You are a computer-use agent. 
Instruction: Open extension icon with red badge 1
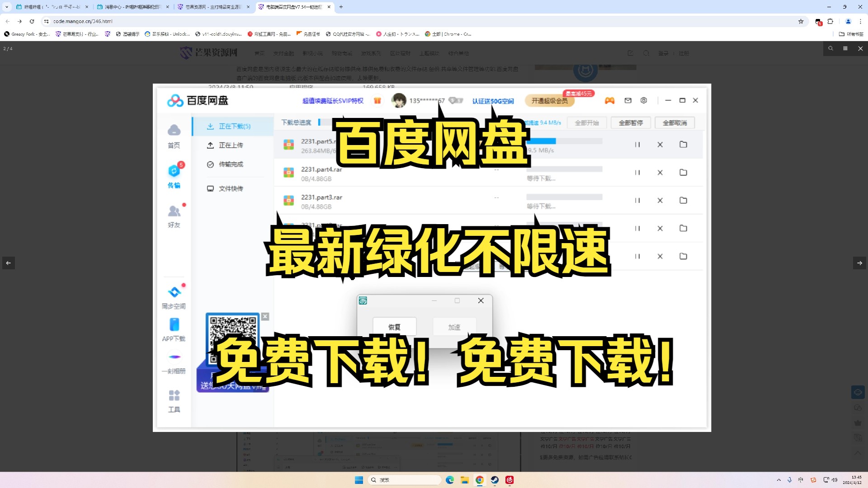pyautogui.click(x=818, y=22)
